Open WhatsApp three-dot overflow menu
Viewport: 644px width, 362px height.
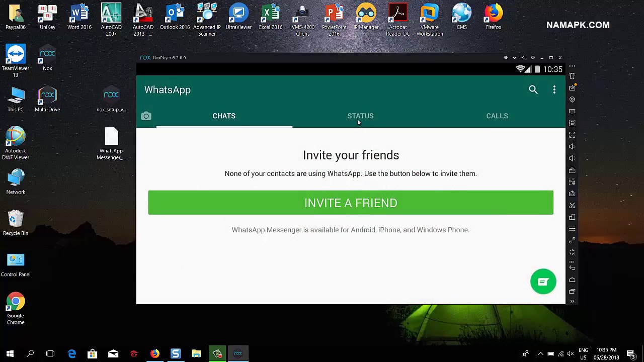554,89
